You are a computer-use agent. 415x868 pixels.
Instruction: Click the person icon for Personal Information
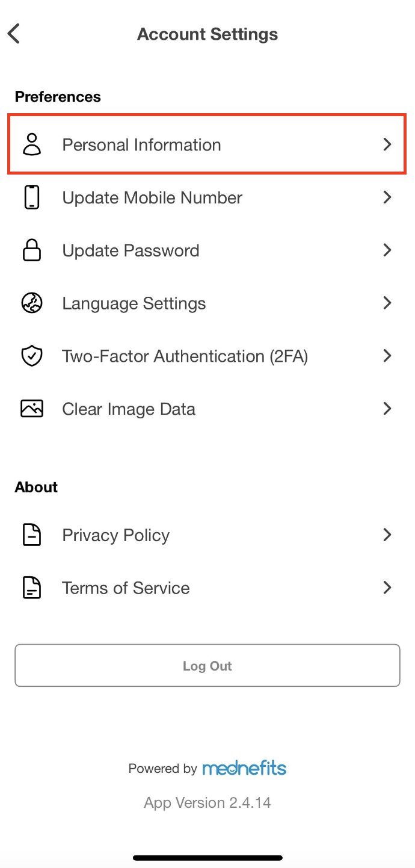click(x=32, y=145)
